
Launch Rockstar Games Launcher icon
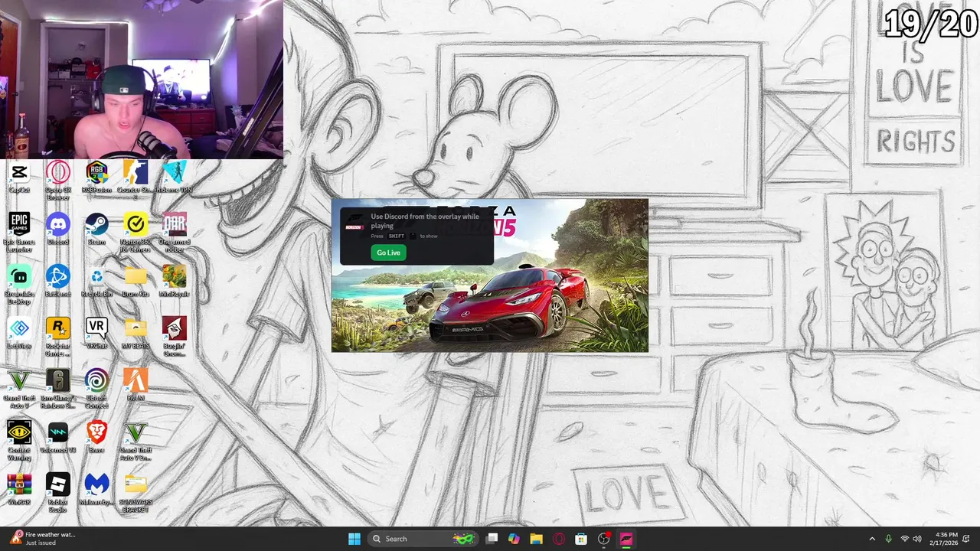point(58,337)
